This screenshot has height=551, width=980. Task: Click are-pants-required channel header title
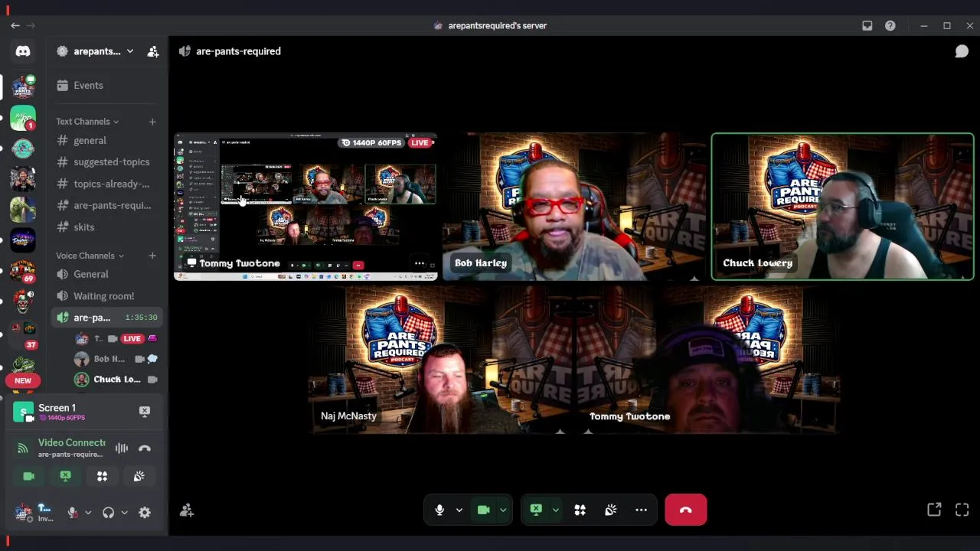click(x=238, y=51)
